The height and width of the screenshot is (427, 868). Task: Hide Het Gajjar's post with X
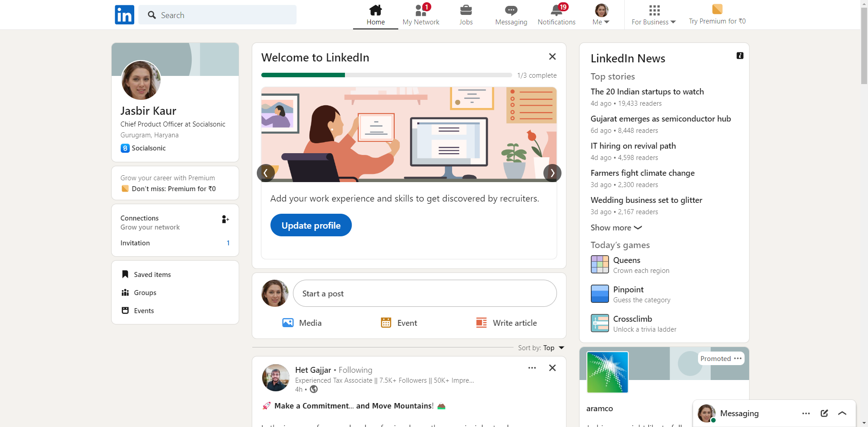click(x=552, y=368)
